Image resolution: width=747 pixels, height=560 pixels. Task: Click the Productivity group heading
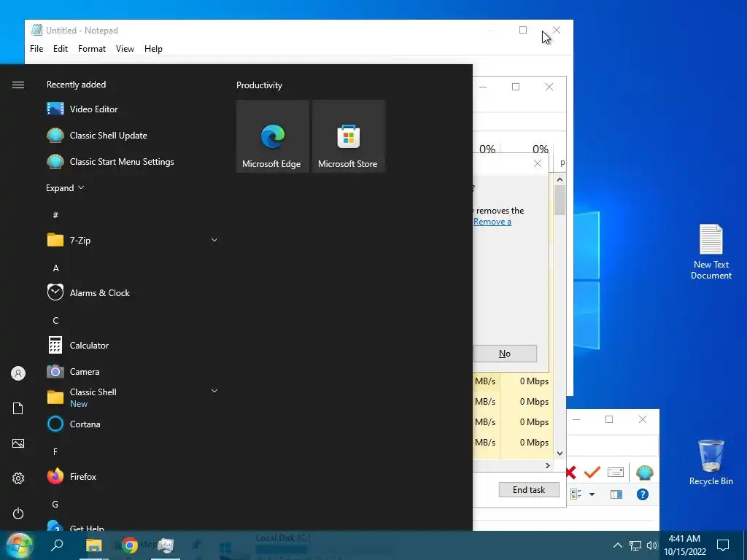pos(259,85)
